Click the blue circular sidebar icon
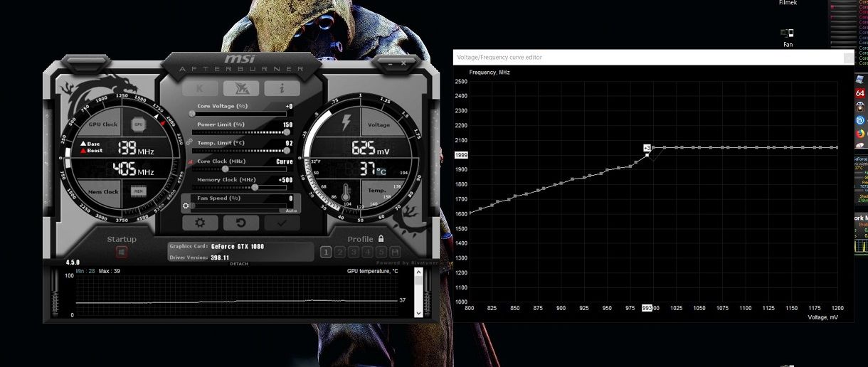 point(860,119)
